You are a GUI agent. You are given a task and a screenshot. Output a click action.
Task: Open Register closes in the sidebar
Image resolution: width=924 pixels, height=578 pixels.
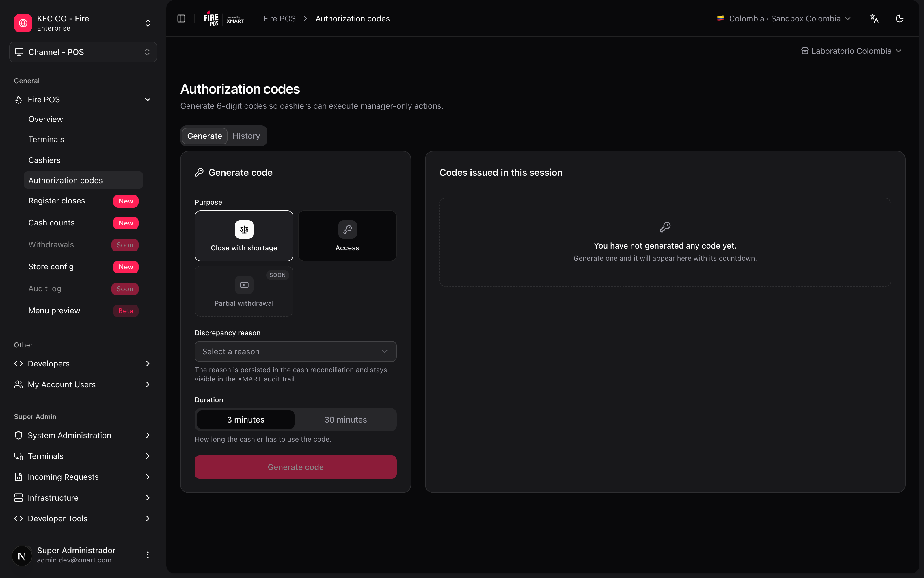click(x=83, y=201)
